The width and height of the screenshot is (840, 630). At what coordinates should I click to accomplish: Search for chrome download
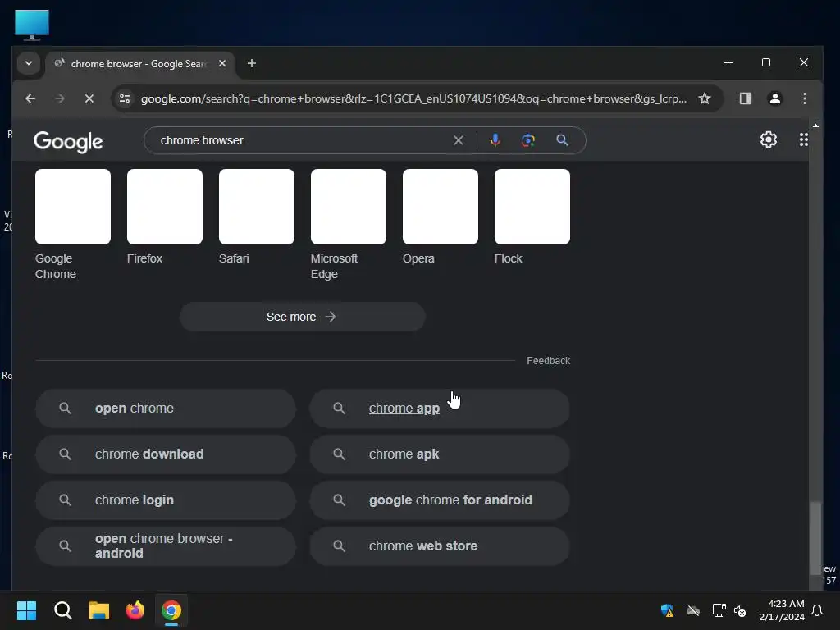166,454
